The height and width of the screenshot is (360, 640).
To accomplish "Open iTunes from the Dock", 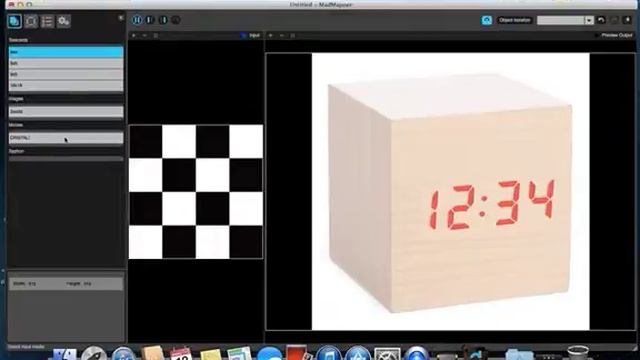I will (x=329, y=354).
